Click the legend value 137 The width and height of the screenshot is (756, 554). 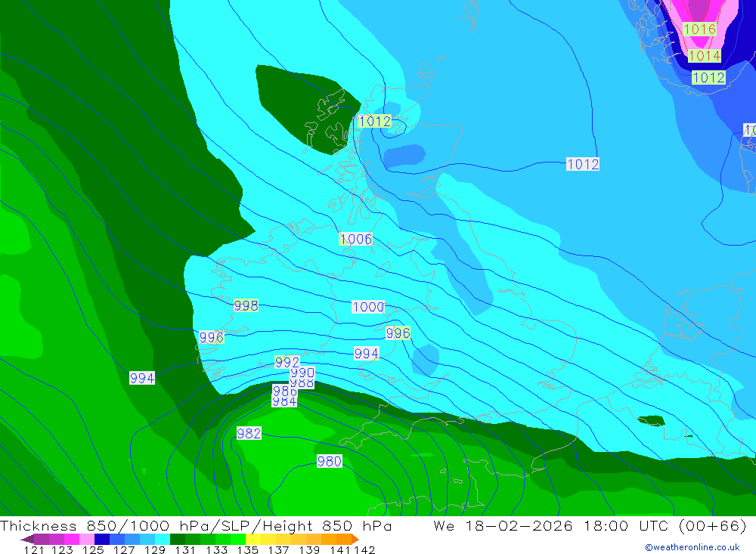point(278,549)
